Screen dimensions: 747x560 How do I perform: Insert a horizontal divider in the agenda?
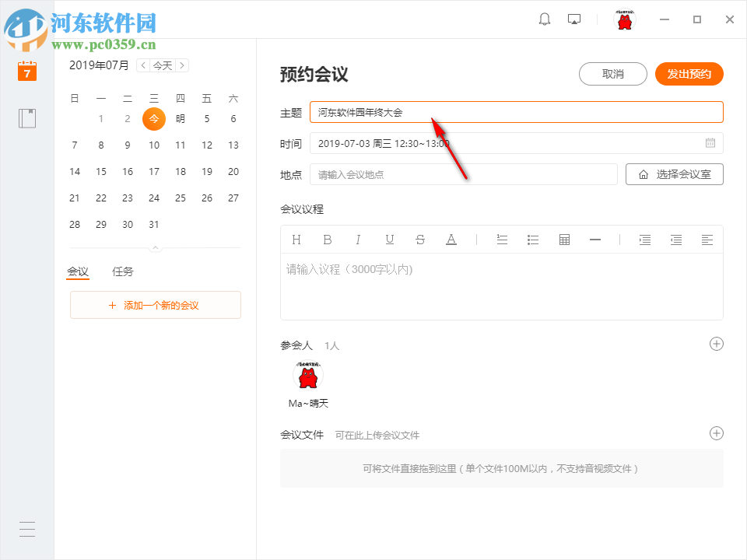(x=595, y=240)
